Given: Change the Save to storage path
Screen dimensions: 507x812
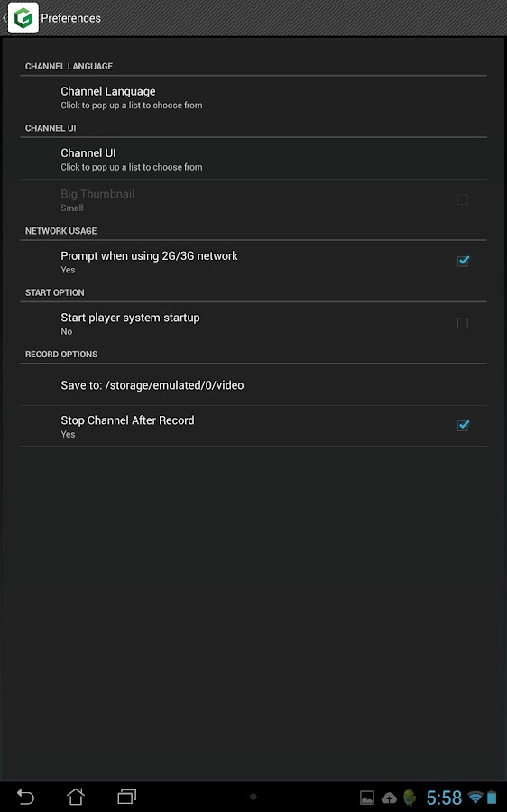Looking at the screenshot, I should coord(253,385).
